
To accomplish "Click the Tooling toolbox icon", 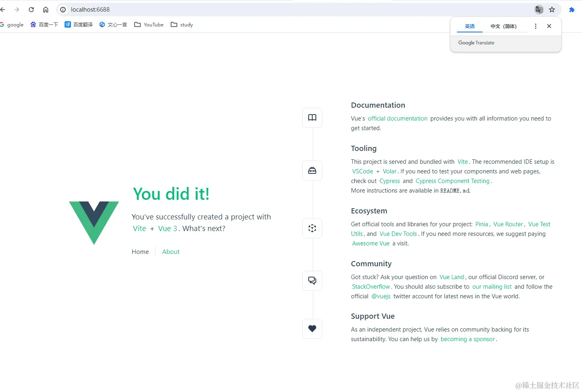I will tap(312, 171).
